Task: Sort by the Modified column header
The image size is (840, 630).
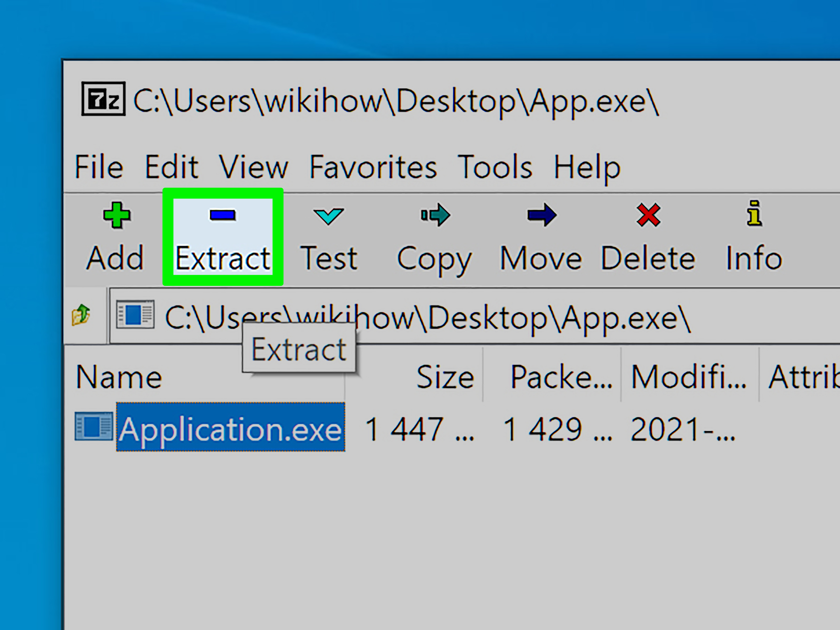Action: [x=689, y=377]
